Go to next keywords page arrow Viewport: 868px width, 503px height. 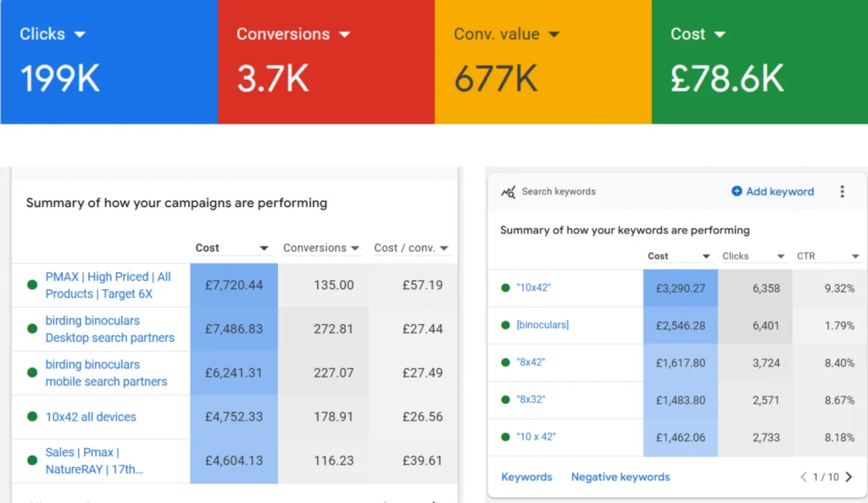[x=849, y=477]
